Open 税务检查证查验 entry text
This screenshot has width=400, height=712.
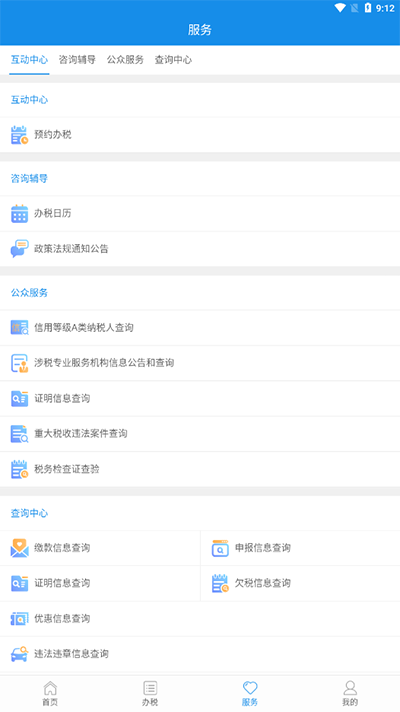[67, 469]
